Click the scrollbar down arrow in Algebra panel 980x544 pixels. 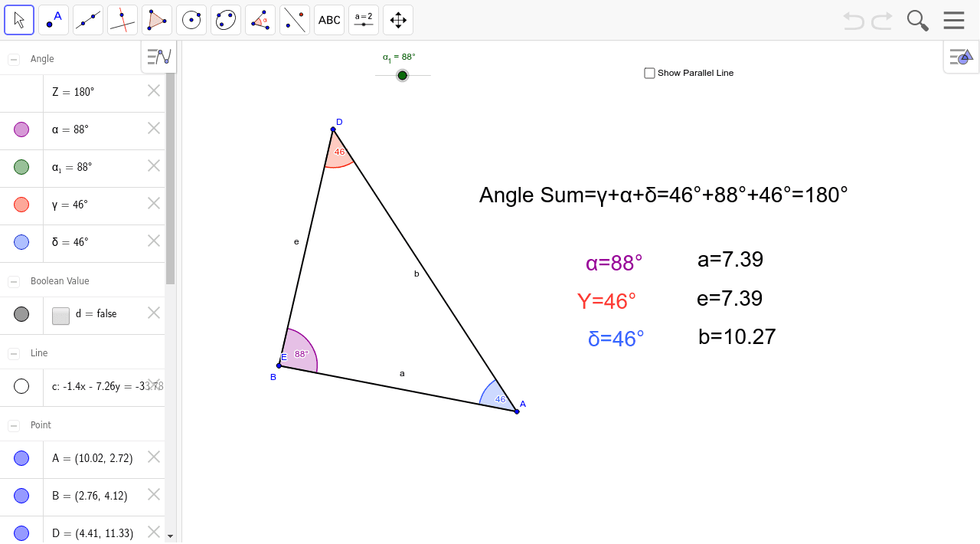click(x=171, y=536)
